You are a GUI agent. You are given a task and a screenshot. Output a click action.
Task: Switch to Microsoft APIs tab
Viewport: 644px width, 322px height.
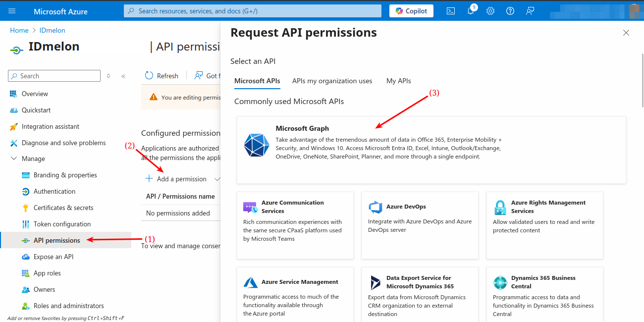click(257, 81)
